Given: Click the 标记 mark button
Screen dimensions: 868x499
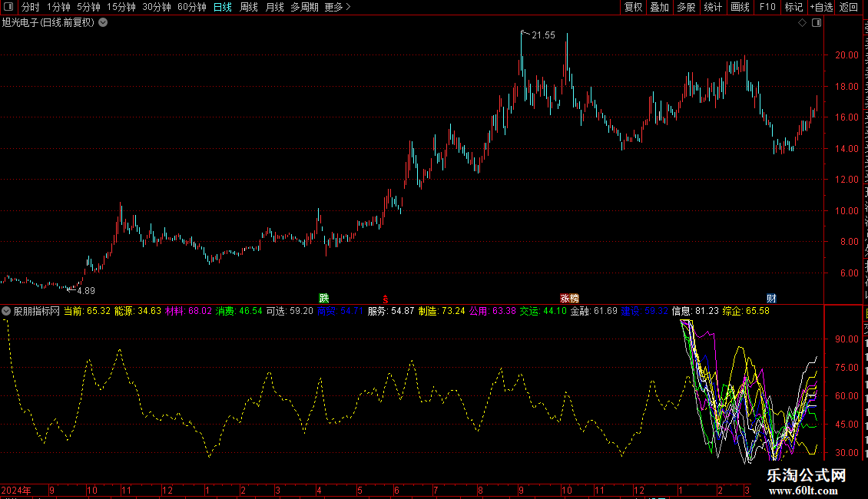Looking at the screenshot, I should click(x=793, y=7).
